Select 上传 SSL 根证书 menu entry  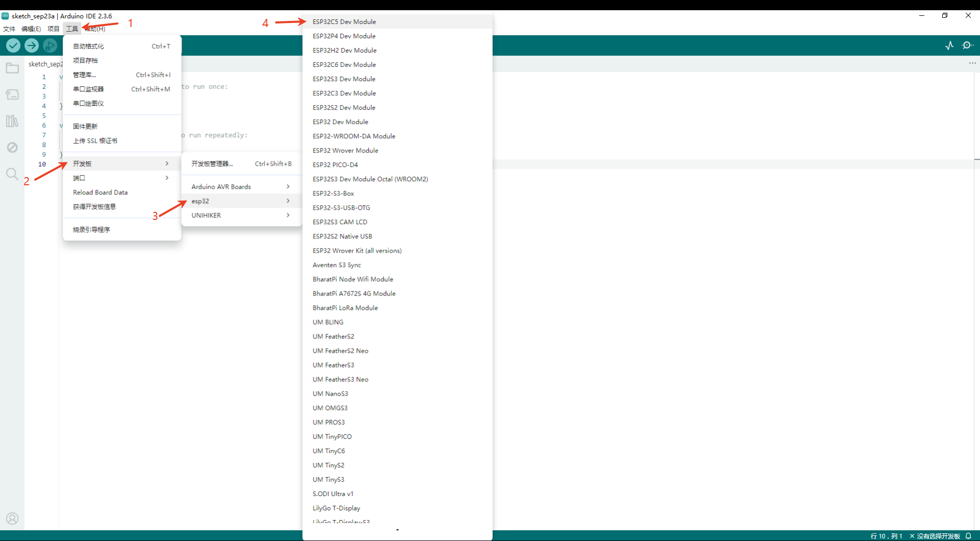click(x=122, y=140)
